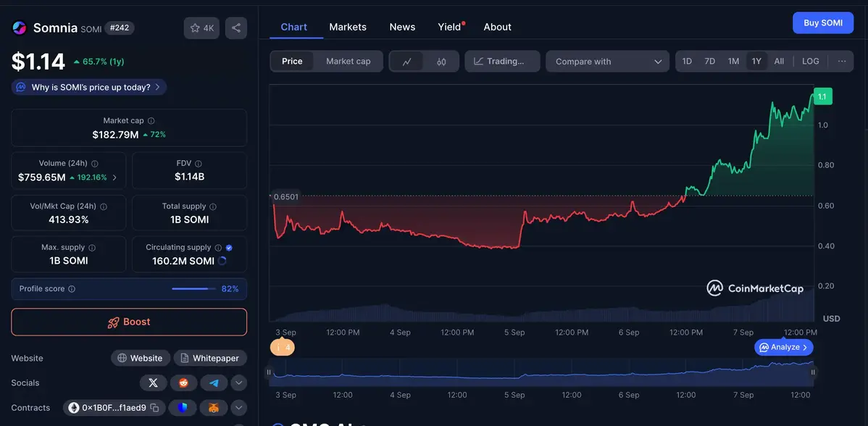The image size is (868, 426).
Task: Switch to the Markets tab
Action: (x=348, y=27)
